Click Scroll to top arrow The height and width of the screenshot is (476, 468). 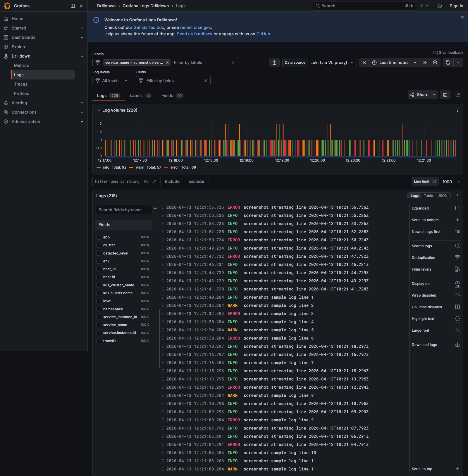click(457, 469)
